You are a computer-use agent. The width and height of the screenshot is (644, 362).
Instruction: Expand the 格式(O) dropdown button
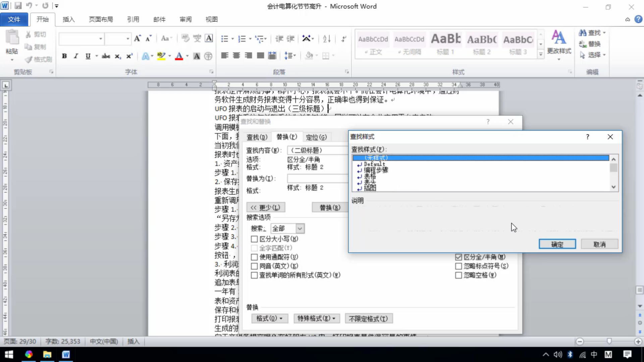pos(269,318)
